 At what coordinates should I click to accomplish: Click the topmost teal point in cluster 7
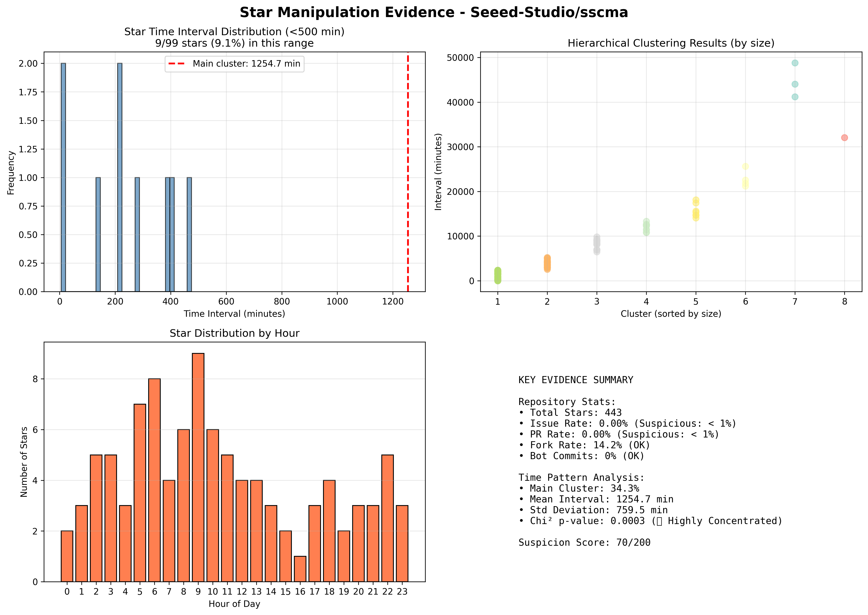pos(795,63)
